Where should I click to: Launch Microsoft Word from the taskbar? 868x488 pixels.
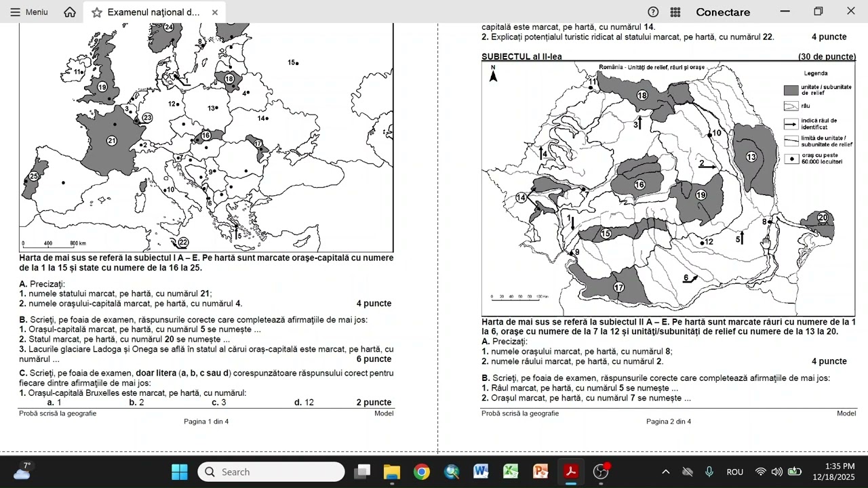coord(481,472)
